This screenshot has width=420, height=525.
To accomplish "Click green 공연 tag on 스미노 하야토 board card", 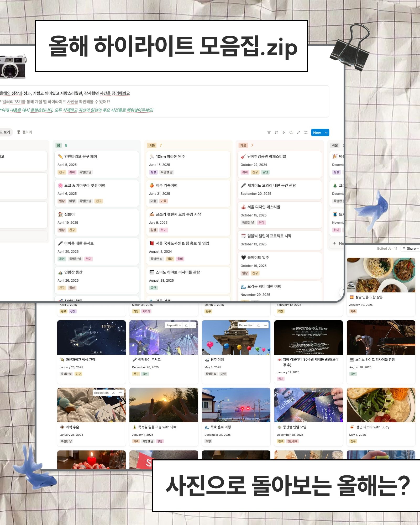I will coord(153,288).
